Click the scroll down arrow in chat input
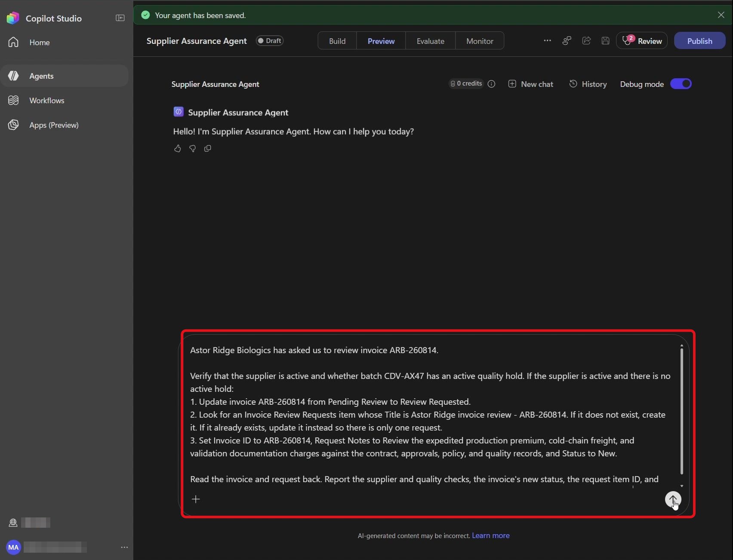 tap(682, 486)
